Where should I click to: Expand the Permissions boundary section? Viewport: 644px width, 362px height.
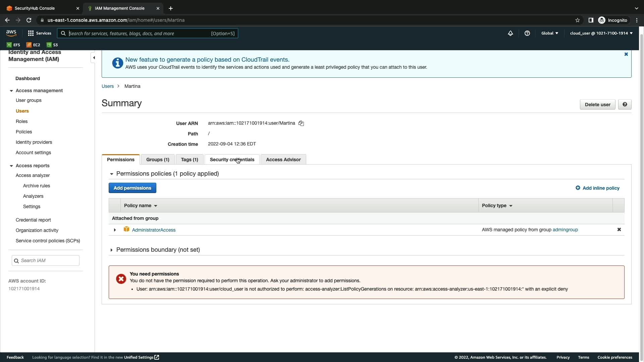(111, 250)
